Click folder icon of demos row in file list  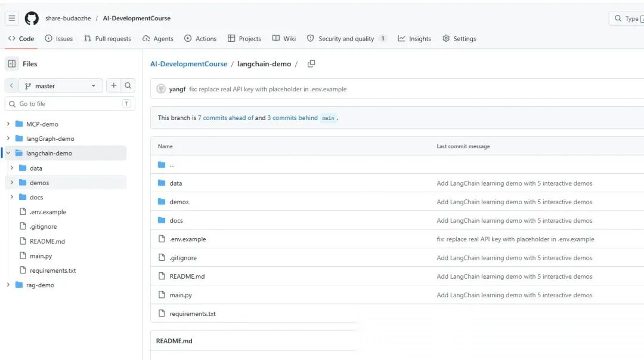[x=162, y=202]
